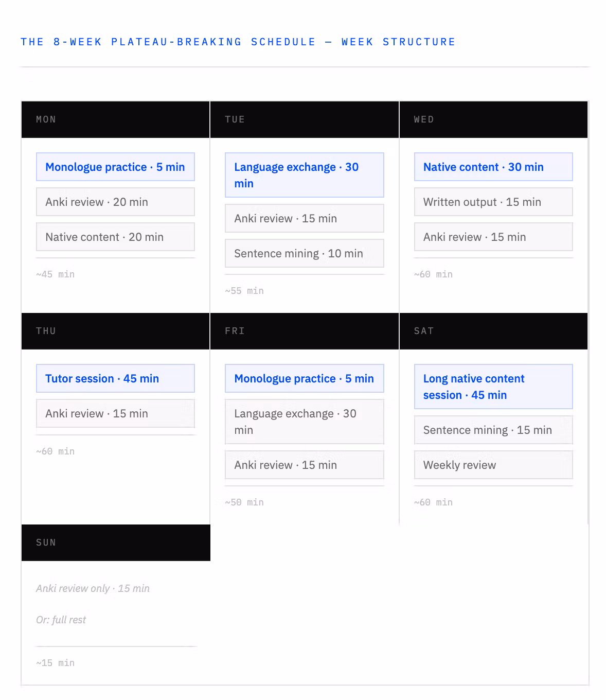This screenshot has height=700, width=606.
Task: Click the ~60 min Saturday total
Action: (x=434, y=502)
